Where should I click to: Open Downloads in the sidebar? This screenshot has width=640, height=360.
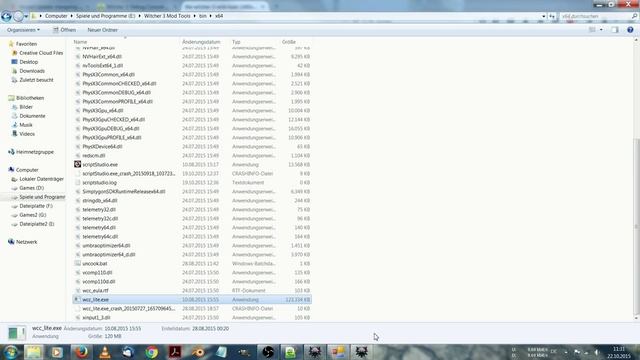tap(32, 71)
